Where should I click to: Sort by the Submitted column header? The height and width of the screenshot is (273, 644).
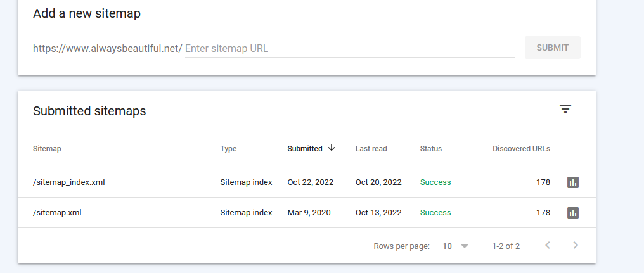[305, 149]
